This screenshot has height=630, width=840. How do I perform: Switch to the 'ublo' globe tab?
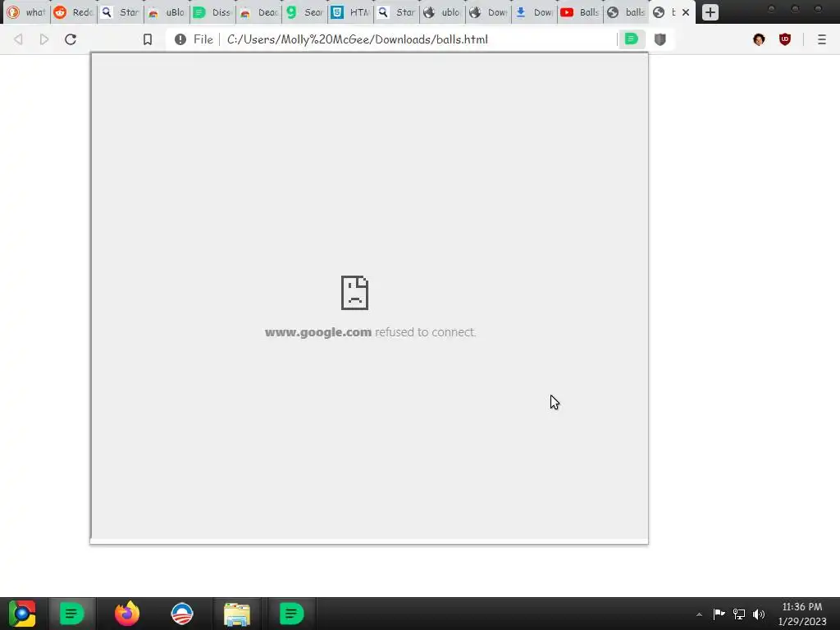pos(442,12)
